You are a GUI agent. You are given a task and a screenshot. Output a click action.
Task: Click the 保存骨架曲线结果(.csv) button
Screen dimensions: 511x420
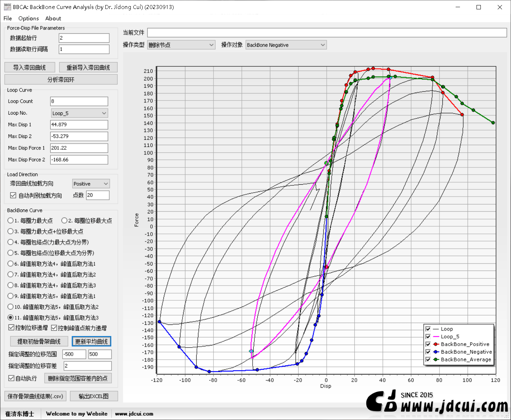(x=35, y=396)
